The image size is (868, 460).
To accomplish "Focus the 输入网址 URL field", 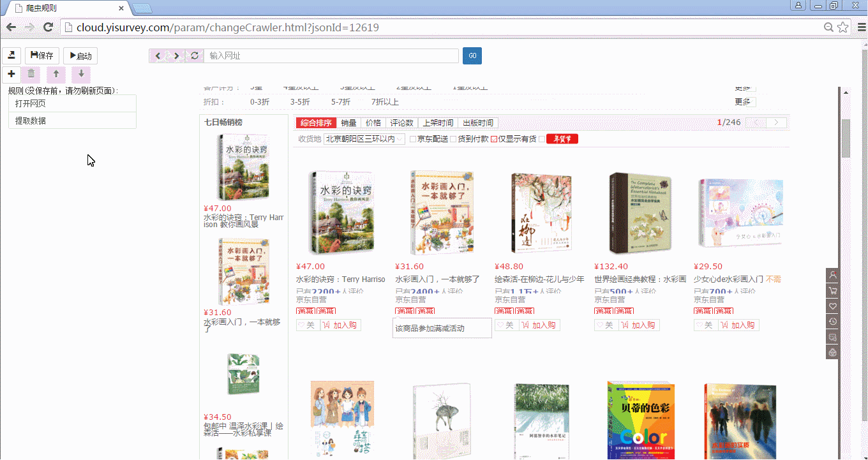I will 331,56.
